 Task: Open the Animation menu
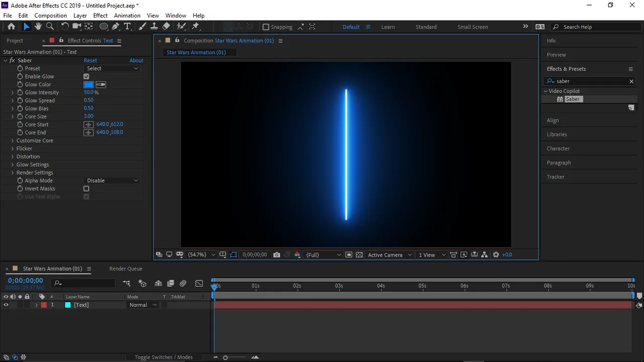coord(127,16)
